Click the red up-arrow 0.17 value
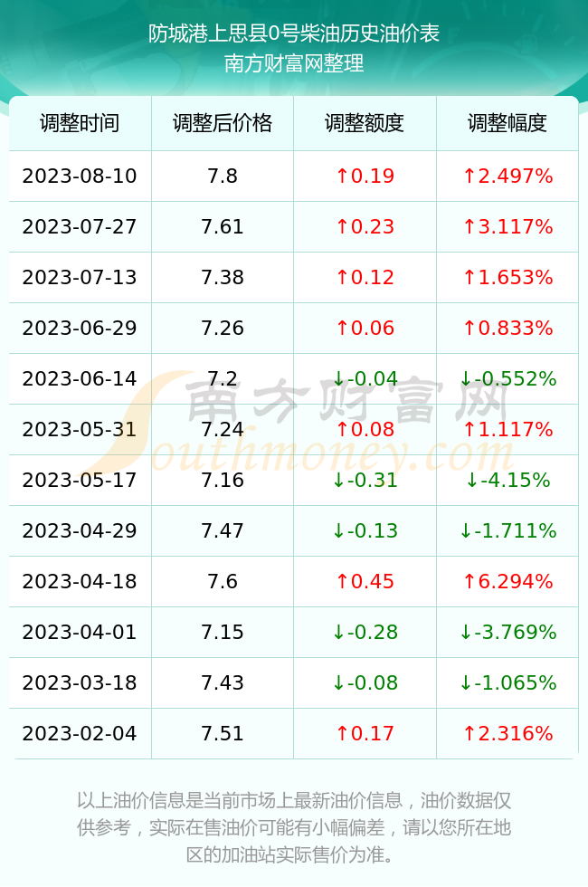The width and height of the screenshot is (588, 887). (x=365, y=733)
